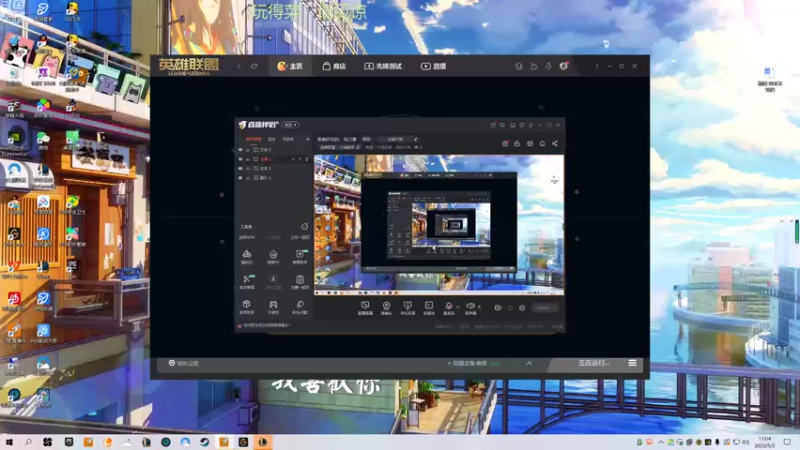Toggle the lock on layer 文本2
Viewport: 800px width, 450px height.
[x=248, y=168]
